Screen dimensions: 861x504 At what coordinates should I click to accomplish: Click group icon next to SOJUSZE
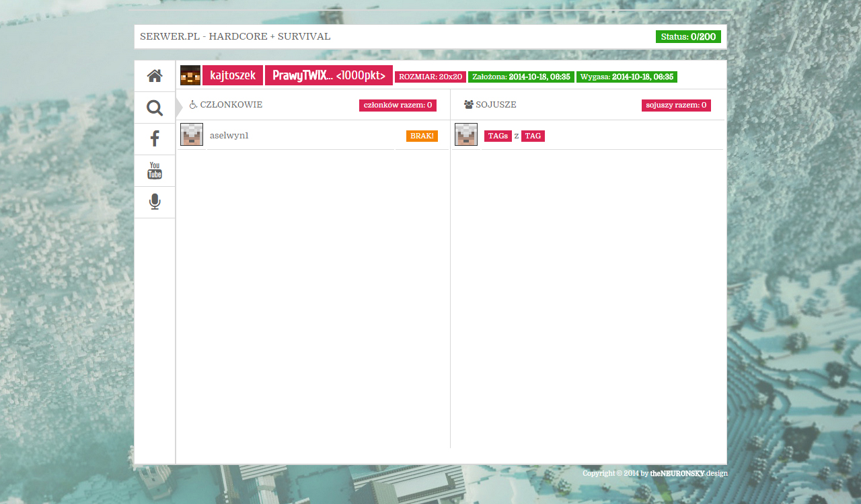pos(469,105)
